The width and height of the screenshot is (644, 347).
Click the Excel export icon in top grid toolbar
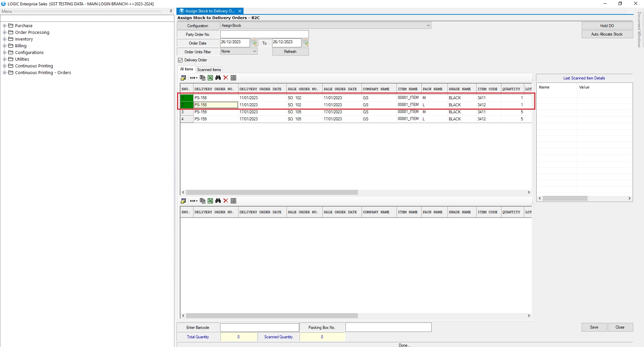[210, 78]
